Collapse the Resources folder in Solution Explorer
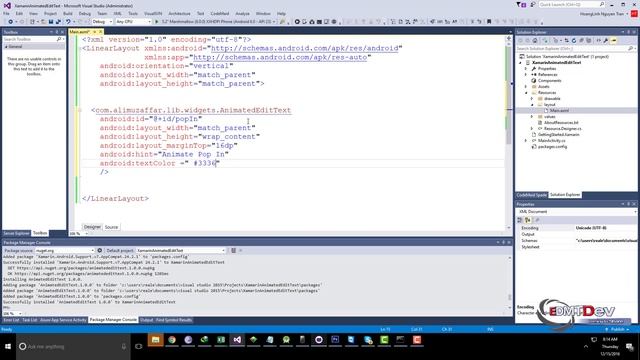The image size is (640, 360). (526, 93)
